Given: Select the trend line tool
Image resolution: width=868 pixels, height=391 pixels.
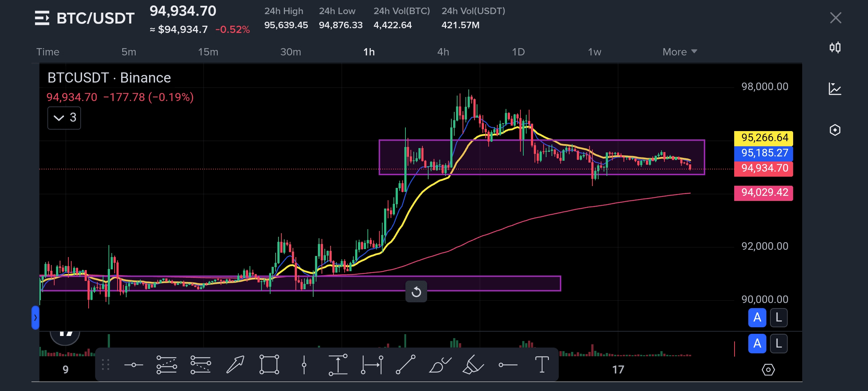Looking at the screenshot, I should [x=405, y=365].
